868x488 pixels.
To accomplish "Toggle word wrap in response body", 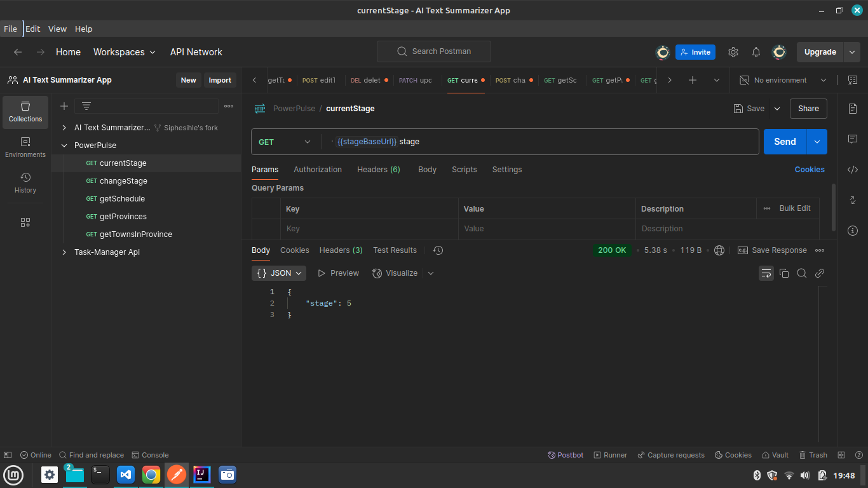I will coord(766,273).
